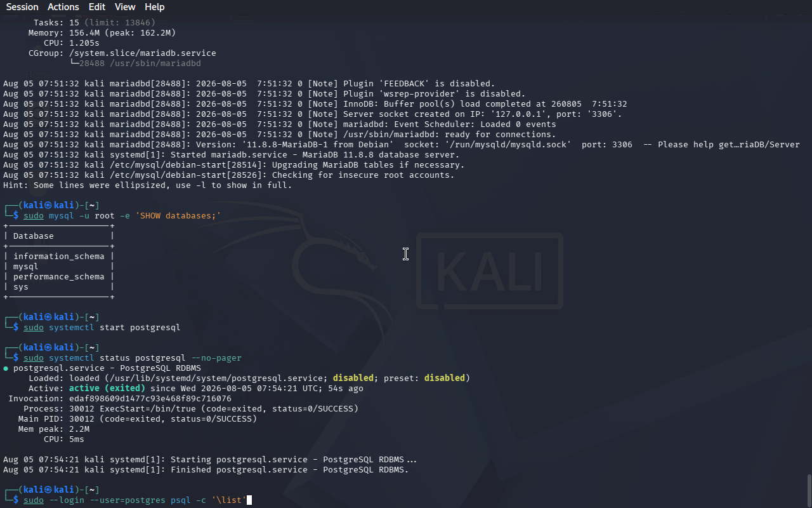812x508 pixels.
Task: Click the '--user=postgres' argument
Action: [x=128, y=500]
